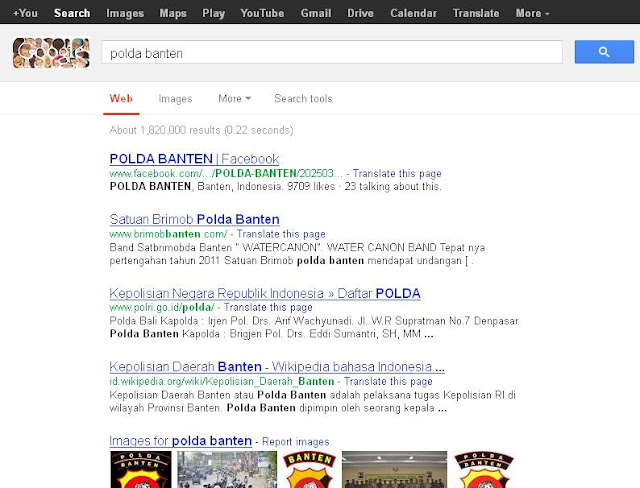Click Report images link
Screen dimensions: 640x488
296,441
